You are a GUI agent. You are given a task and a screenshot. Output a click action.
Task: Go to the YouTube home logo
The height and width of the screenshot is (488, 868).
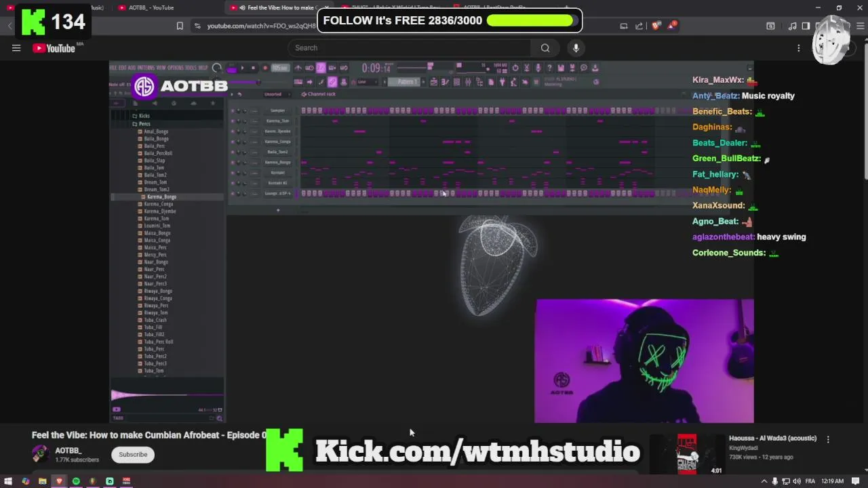pyautogui.click(x=54, y=48)
